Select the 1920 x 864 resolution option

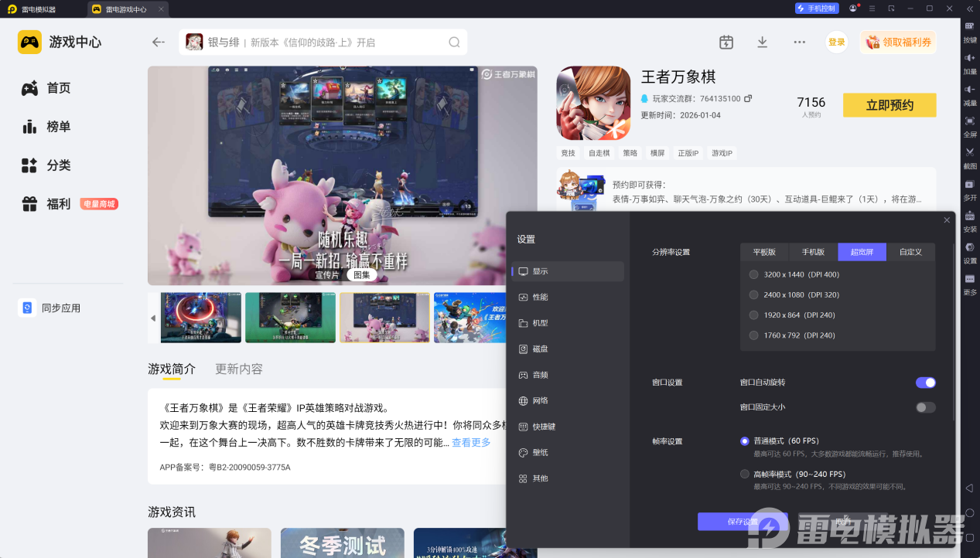tap(754, 315)
